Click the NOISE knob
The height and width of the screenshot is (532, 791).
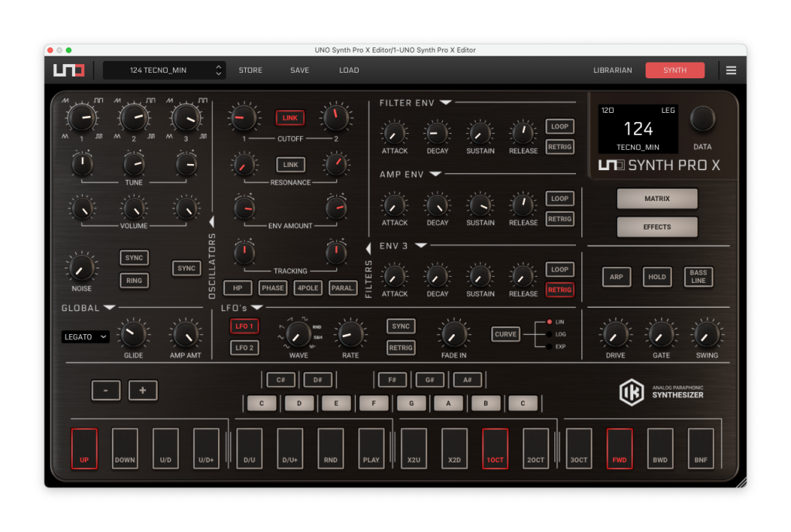pyautogui.click(x=81, y=268)
